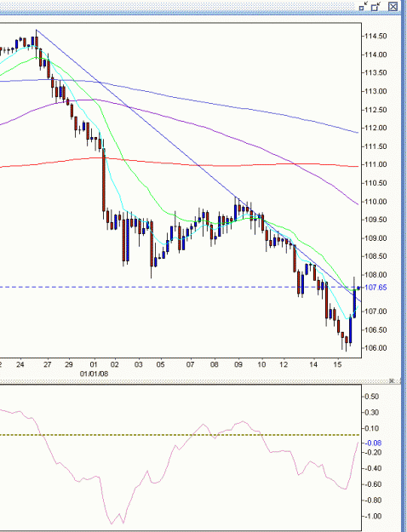Click the current price label 107.65
The height and width of the screenshot is (532, 407).
tap(377, 288)
